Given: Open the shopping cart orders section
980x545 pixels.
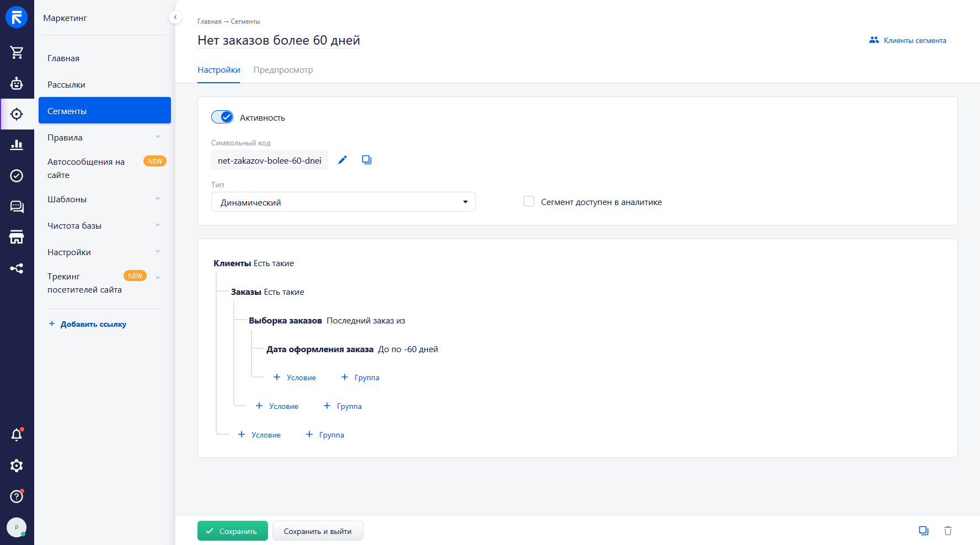Looking at the screenshot, I should [17, 52].
